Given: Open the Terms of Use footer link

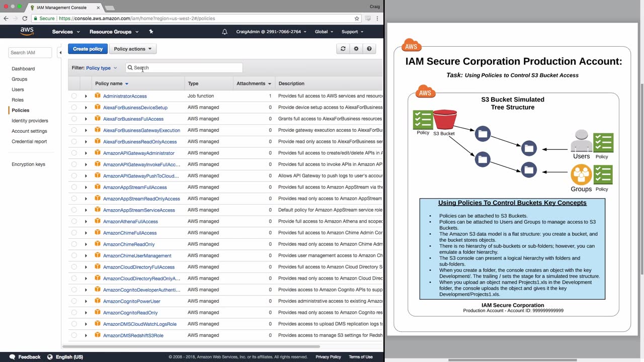Looking at the screenshot, I should [x=361, y=357].
